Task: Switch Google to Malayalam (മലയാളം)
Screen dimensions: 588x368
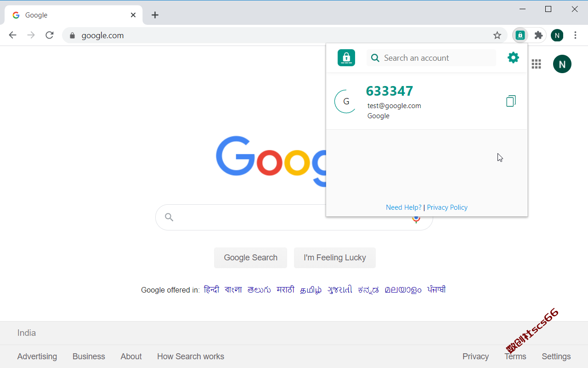Action: (403, 290)
